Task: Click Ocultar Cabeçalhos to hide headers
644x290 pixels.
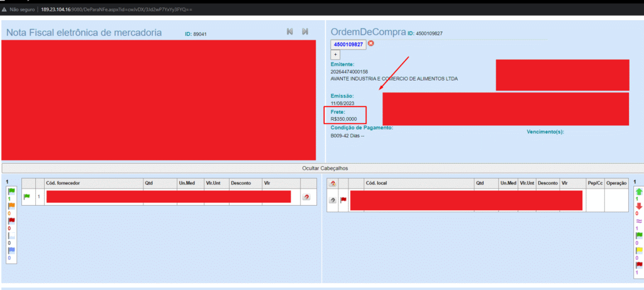Action: point(321,168)
